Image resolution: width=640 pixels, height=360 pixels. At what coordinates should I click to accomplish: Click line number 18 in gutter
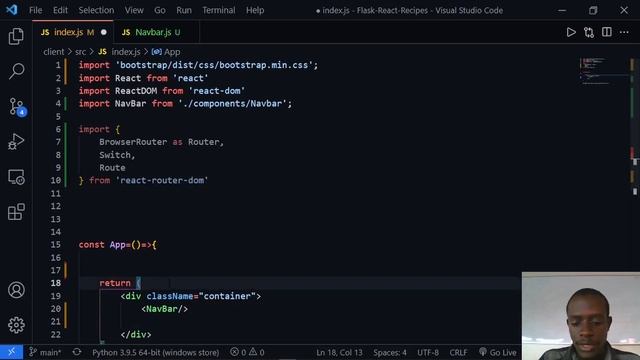tap(56, 283)
